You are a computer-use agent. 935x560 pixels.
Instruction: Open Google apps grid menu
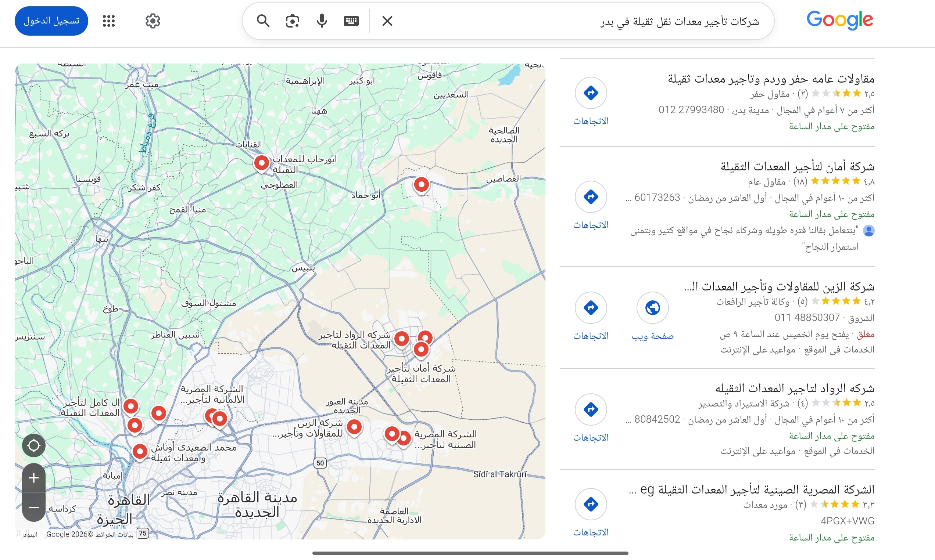point(109,21)
